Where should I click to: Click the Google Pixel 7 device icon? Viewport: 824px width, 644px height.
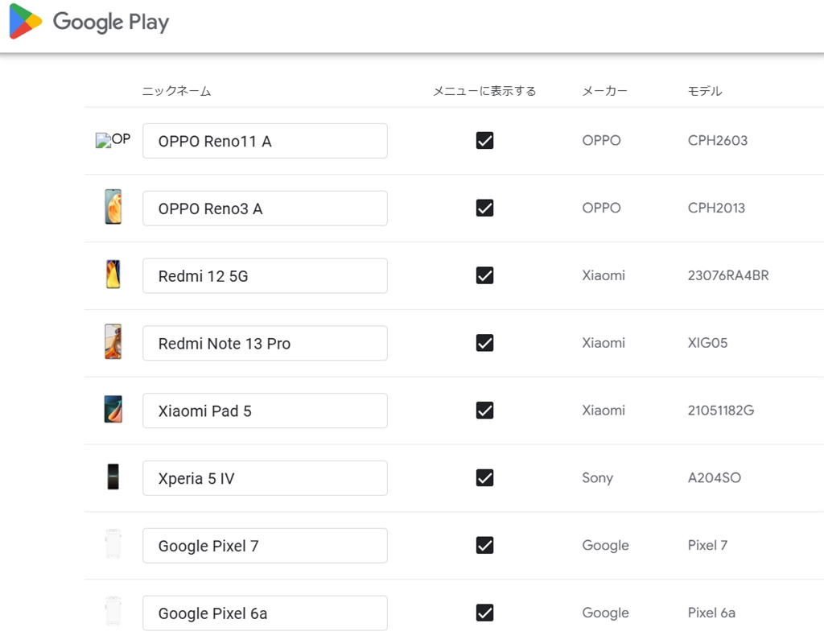coord(113,545)
